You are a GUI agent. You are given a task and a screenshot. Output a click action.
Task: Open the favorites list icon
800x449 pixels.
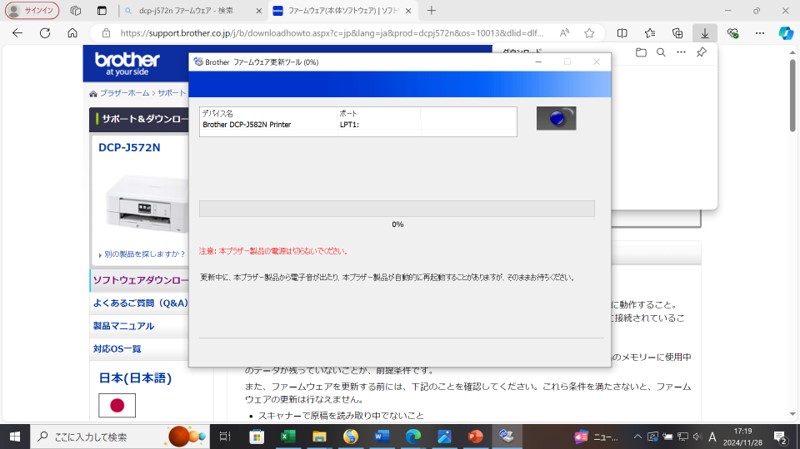[649, 33]
